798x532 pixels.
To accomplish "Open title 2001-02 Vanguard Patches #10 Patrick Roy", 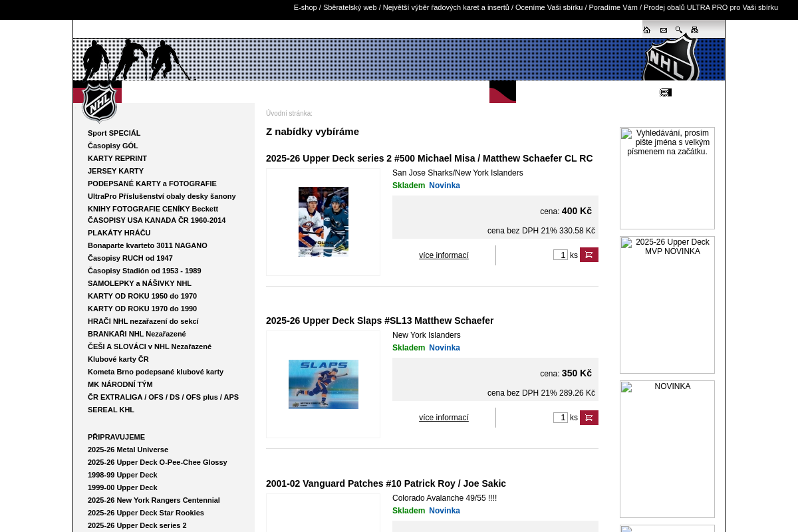I will [x=386, y=483].
